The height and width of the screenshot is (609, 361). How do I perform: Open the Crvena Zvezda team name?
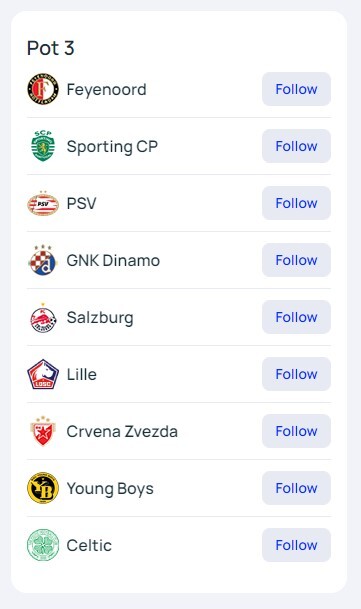point(122,432)
